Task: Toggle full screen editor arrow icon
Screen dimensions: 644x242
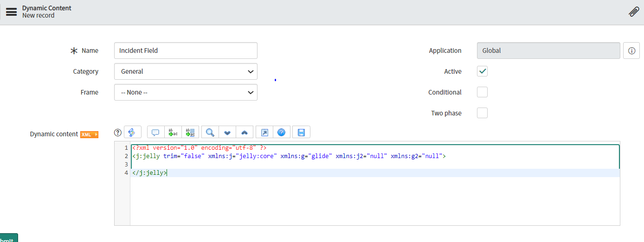Action: click(264, 133)
